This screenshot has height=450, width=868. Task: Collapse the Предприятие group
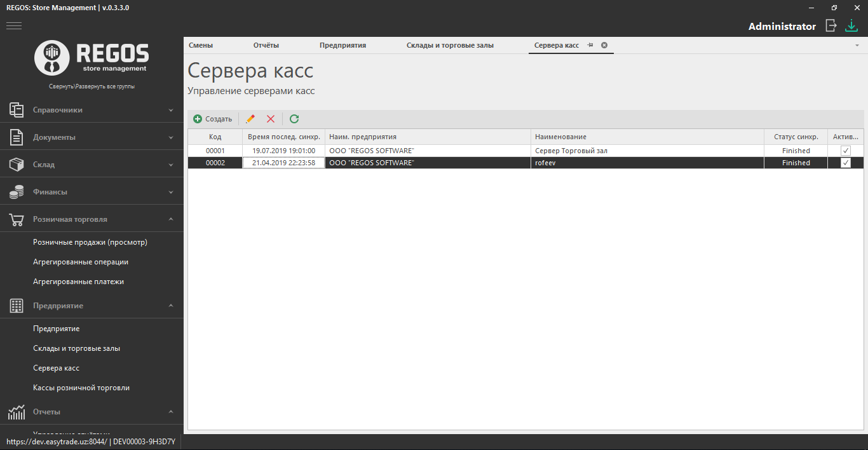[x=171, y=306]
